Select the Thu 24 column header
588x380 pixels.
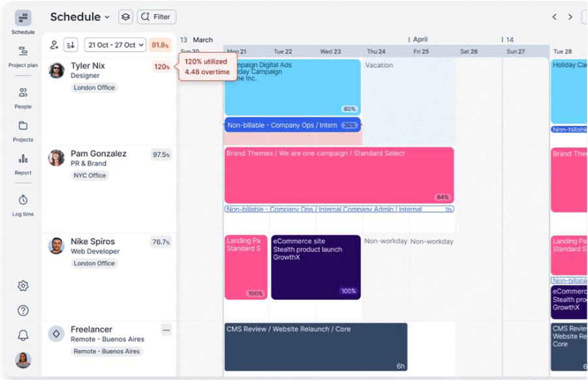(x=376, y=51)
